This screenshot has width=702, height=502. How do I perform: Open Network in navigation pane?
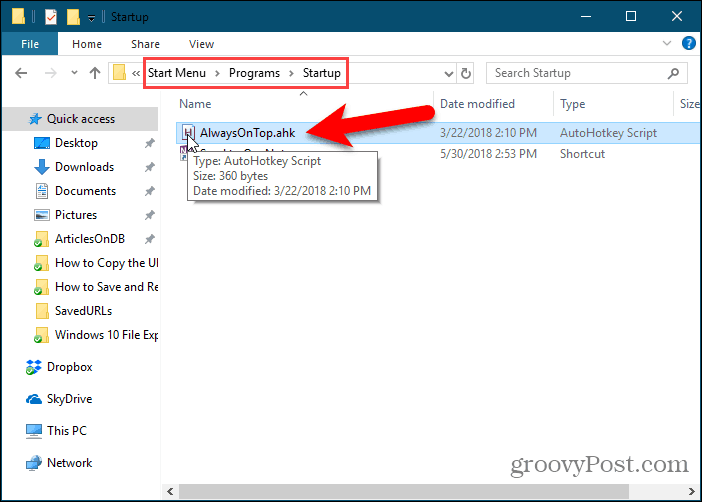coord(69,463)
